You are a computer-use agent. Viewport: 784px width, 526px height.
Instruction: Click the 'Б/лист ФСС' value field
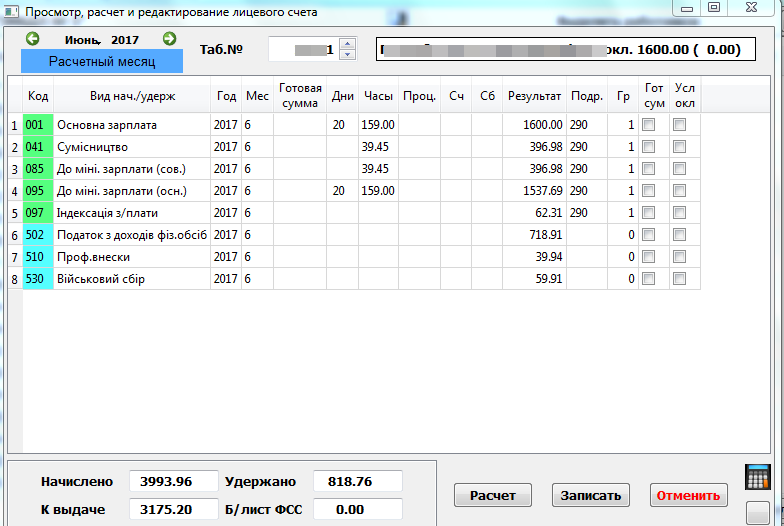pyautogui.click(x=358, y=509)
